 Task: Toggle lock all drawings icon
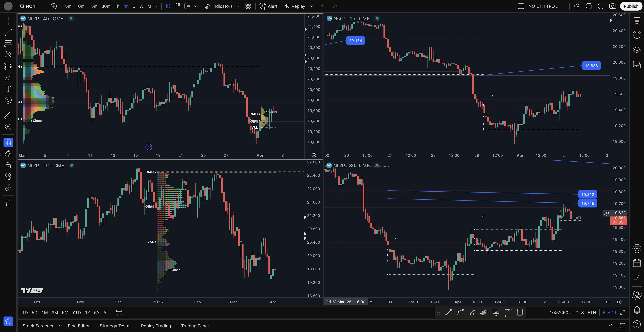point(8,165)
